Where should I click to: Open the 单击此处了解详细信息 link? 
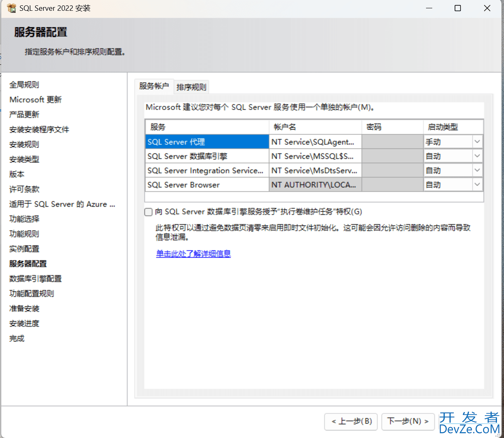point(193,254)
